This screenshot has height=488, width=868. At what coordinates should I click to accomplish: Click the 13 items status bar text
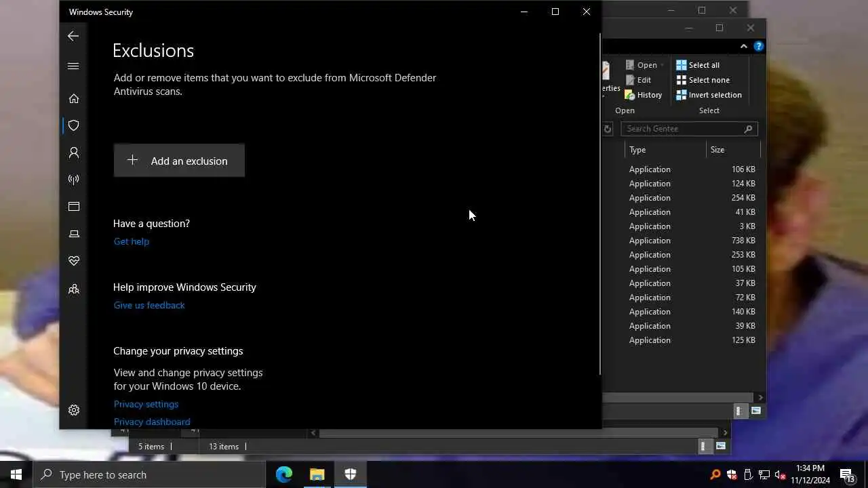[224, 447]
